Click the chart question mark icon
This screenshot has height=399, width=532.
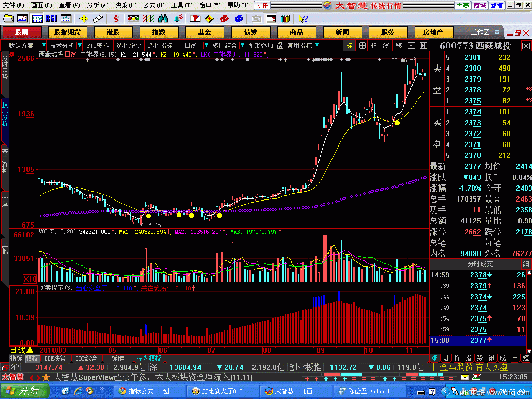tap(195, 18)
